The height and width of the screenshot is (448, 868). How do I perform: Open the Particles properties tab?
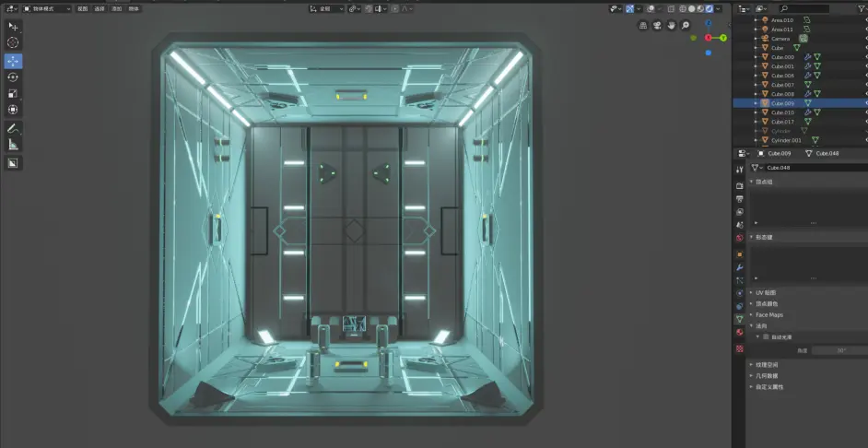[x=740, y=280]
